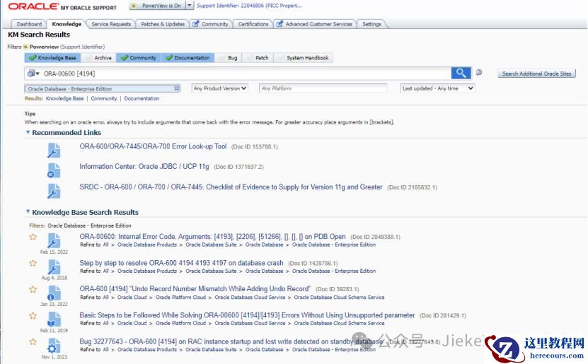Screen dimensions: 588x364
Task: Click the PowerView is On button
Action: pos(158,6)
